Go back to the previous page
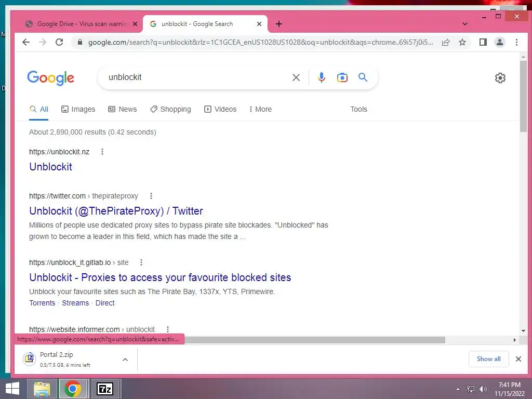Viewport: 532px width, 399px height. [x=26, y=42]
